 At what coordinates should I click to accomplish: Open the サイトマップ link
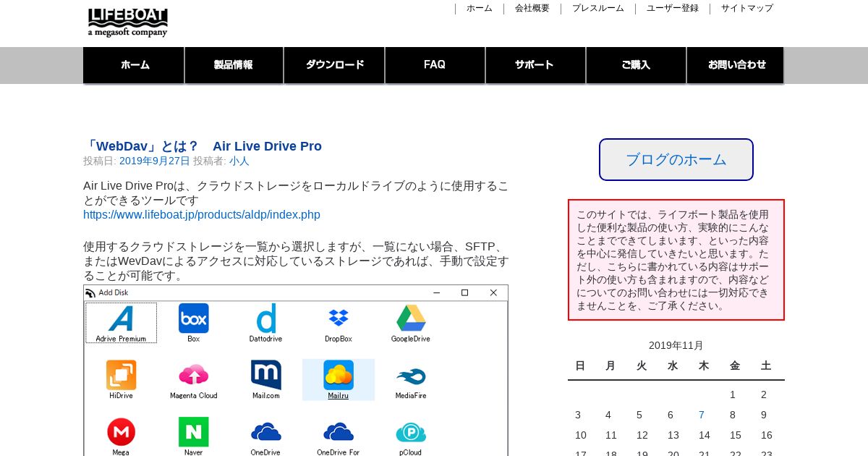click(747, 8)
